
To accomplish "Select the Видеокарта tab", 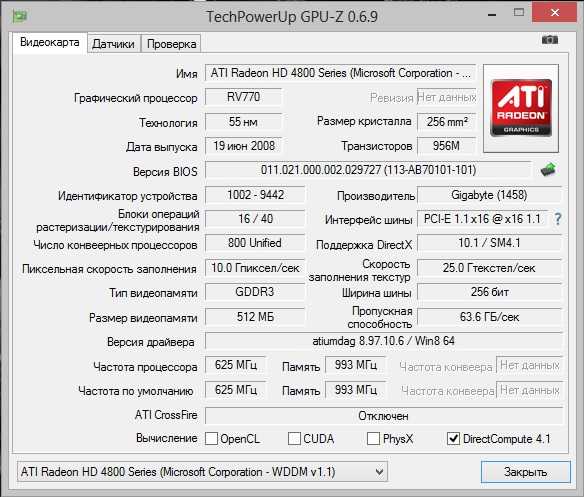I will tap(50, 42).
